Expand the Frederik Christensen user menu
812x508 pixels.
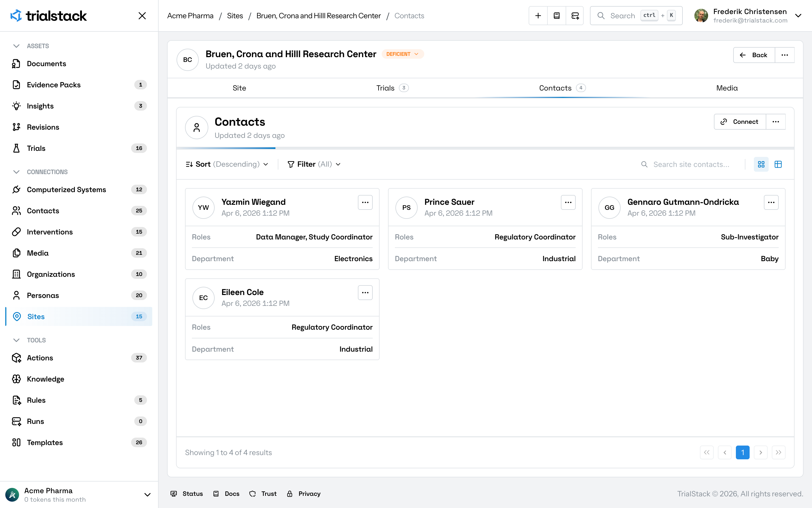point(798,16)
